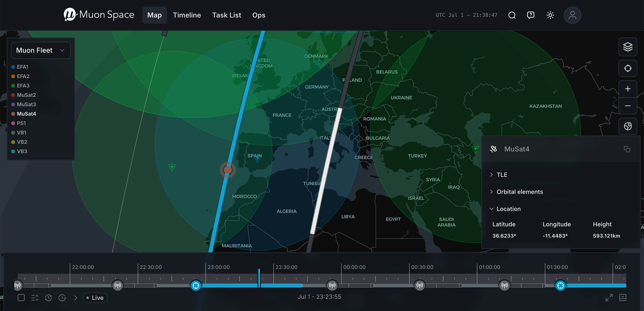Click blue target marker near 01:35
644x311 pixels.
click(560, 285)
